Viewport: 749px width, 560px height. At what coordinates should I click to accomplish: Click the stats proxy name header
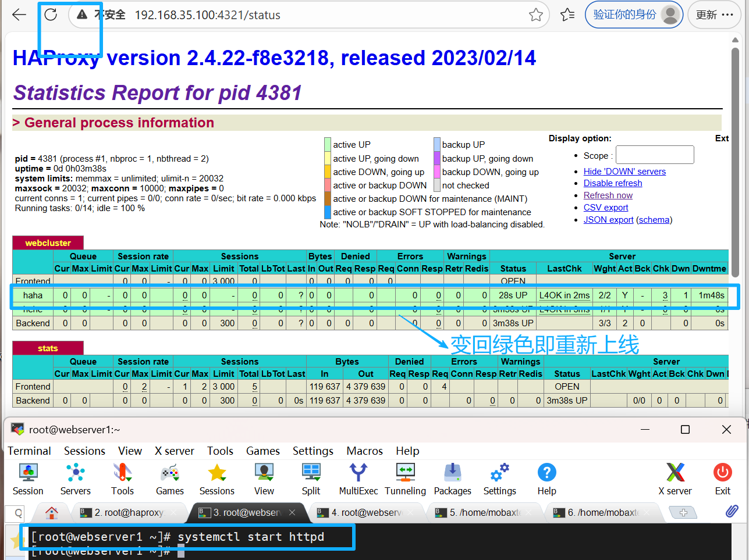pyautogui.click(x=48, y=348)
